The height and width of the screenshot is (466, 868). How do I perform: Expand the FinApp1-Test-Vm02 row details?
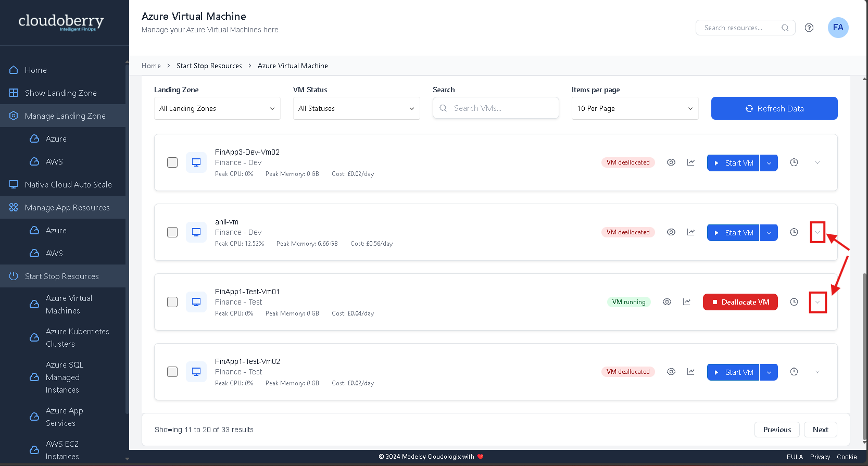817,372
